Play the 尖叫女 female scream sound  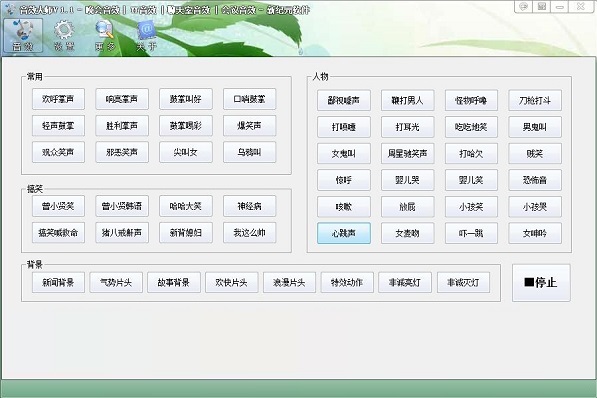(186, 152)
